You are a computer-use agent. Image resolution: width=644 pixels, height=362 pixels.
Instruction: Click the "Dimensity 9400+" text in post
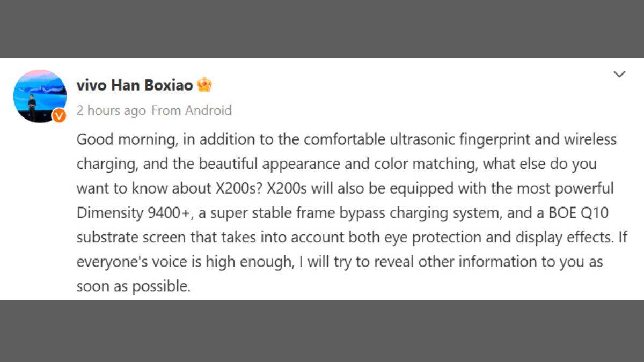[x=134, y=213]
